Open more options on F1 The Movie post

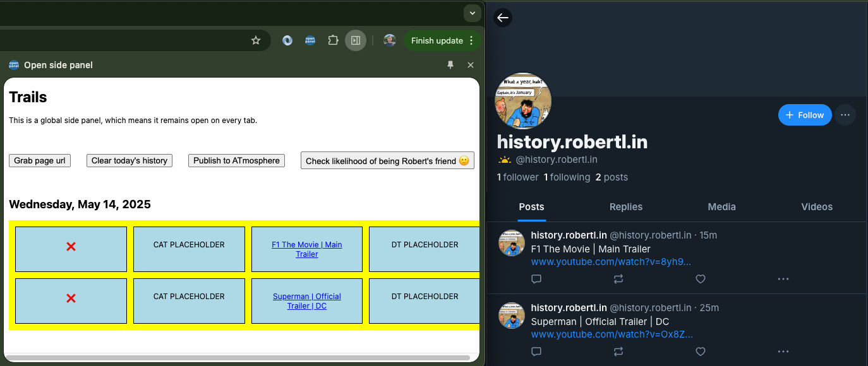[x=783, y=279]
